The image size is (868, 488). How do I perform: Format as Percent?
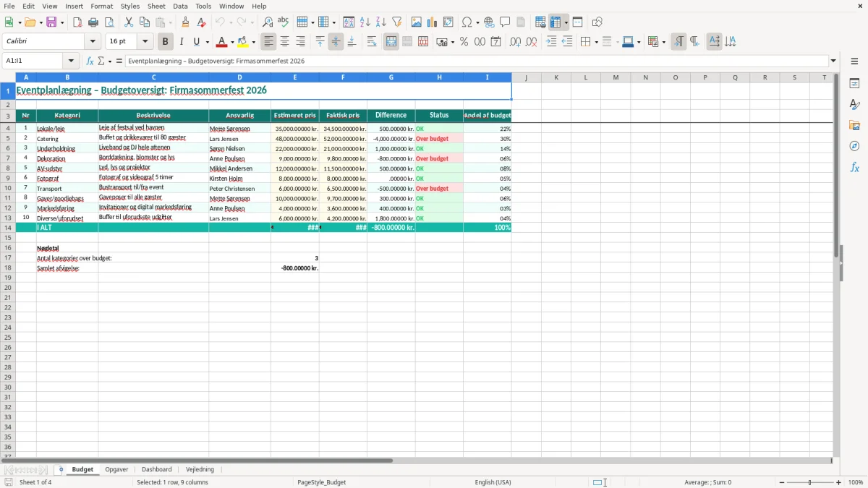click(x=464, y=42)
